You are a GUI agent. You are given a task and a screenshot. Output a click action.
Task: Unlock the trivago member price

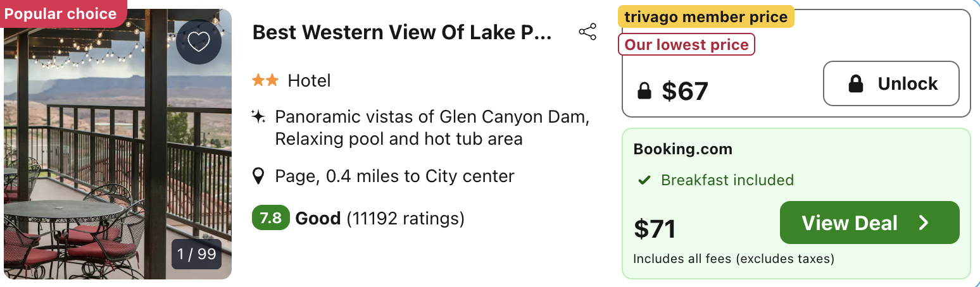tap(891, 83)
